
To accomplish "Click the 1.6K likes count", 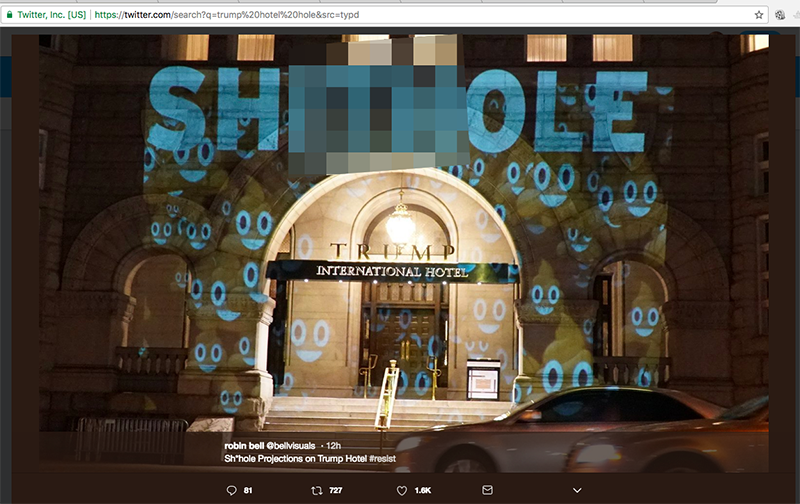I will pos(422,490).
